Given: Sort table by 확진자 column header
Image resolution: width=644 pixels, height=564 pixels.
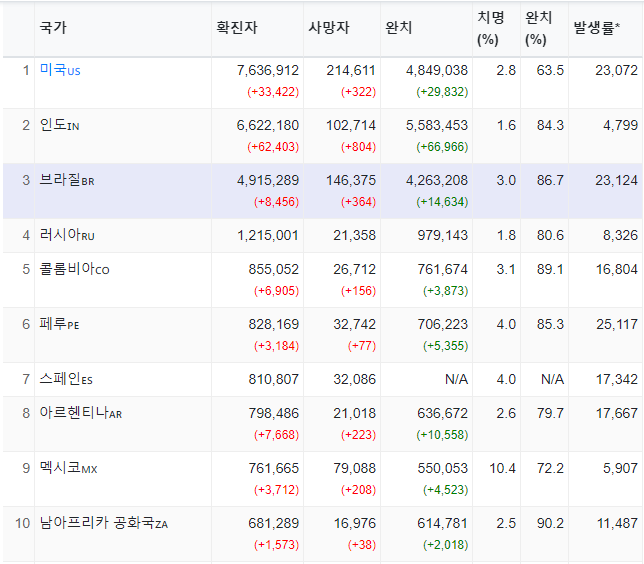Looking at the screenshot, I should [237, 28].
